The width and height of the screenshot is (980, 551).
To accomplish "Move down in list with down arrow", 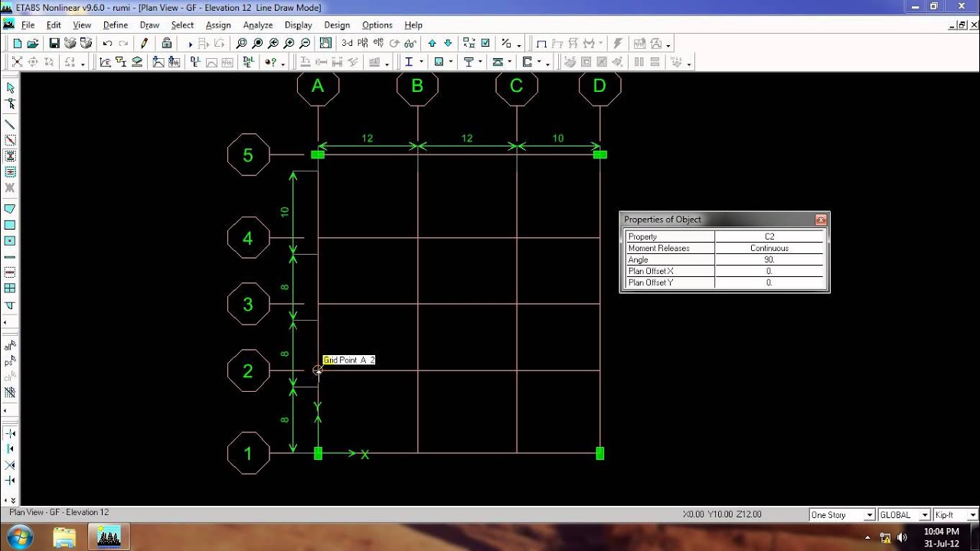I will (448, 44).
